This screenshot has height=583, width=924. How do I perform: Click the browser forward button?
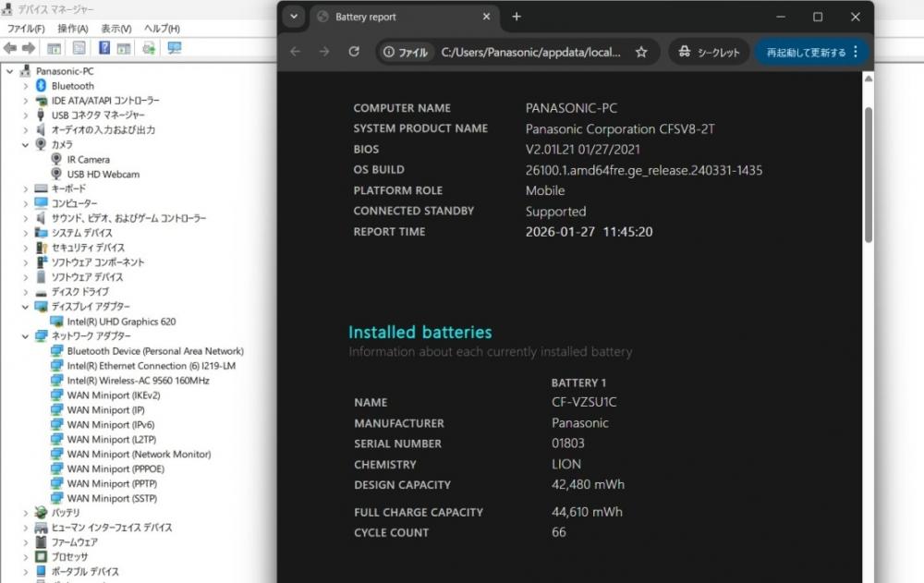tap(324, 52)
